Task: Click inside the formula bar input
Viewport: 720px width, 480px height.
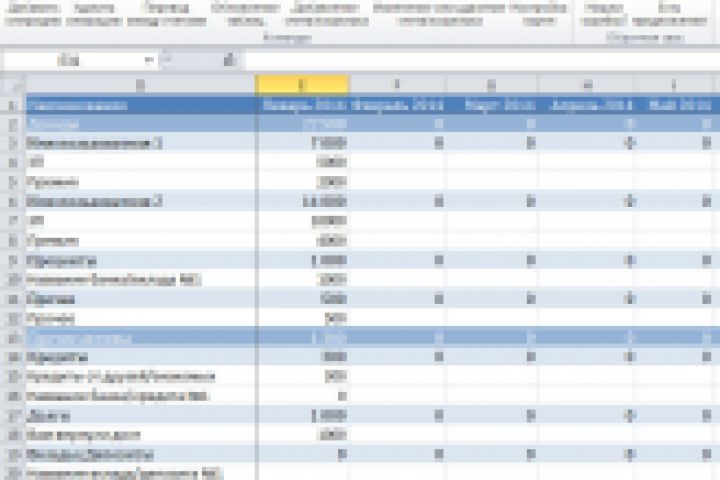Action: 482,60
